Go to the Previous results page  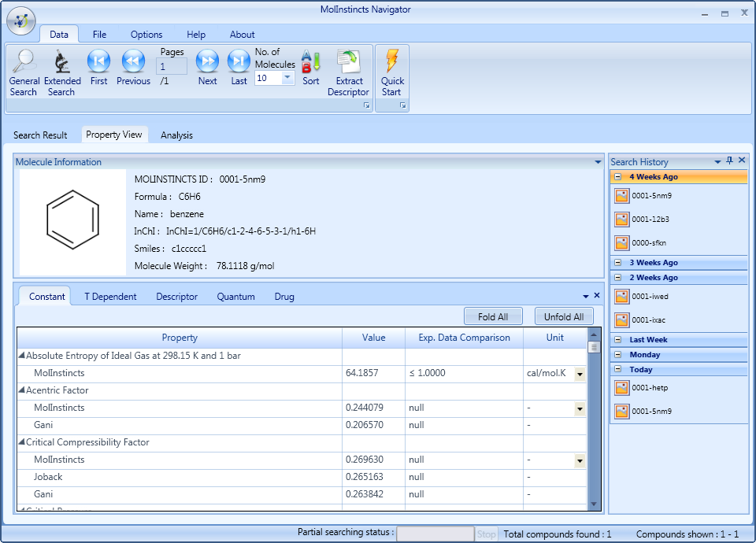[134, 68]
